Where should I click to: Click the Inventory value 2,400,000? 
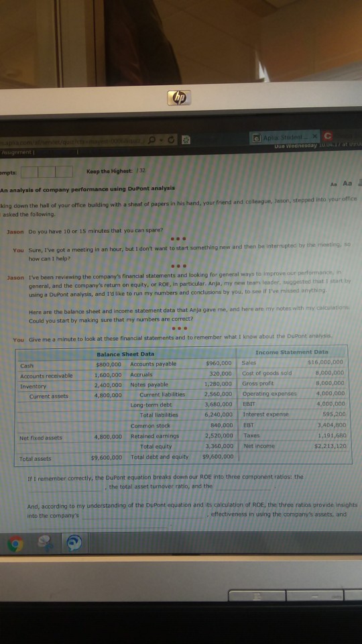pos(108,385)
